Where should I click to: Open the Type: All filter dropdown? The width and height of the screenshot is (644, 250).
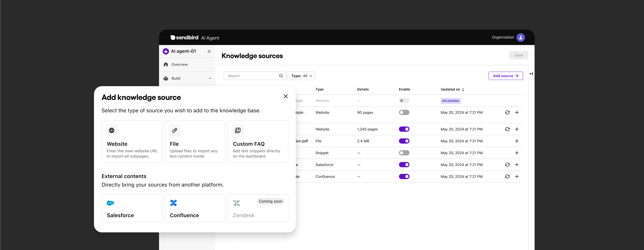pos(301,76)
